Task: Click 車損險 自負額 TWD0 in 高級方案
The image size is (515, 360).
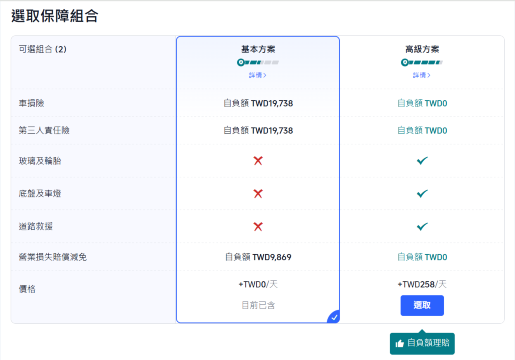Action: pos(422,103)
